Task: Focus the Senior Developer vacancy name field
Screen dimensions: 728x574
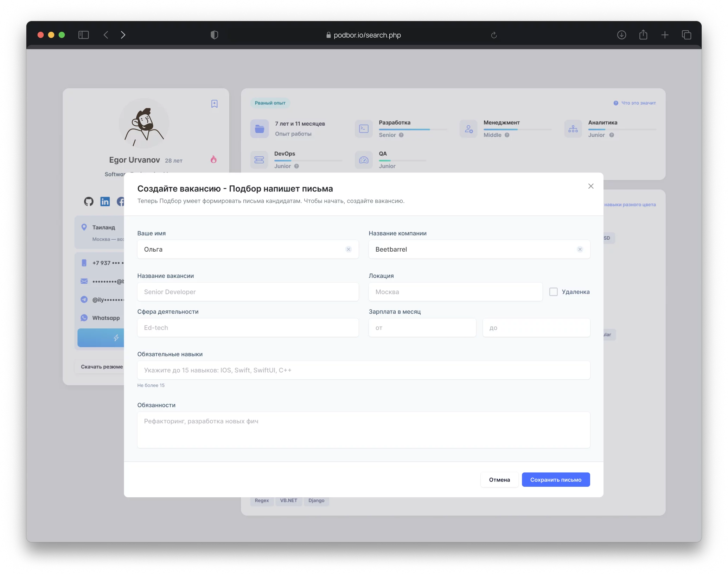Action: tap(248, 292)
